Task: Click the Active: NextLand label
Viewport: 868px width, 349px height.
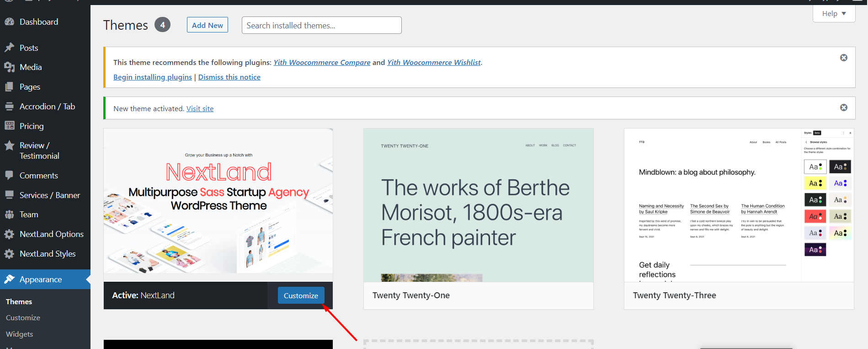Action: [x=143, y=295]
